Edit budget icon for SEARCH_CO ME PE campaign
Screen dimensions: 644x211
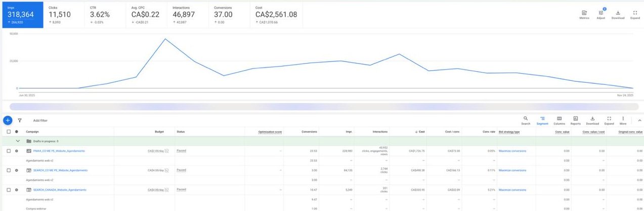166,170
